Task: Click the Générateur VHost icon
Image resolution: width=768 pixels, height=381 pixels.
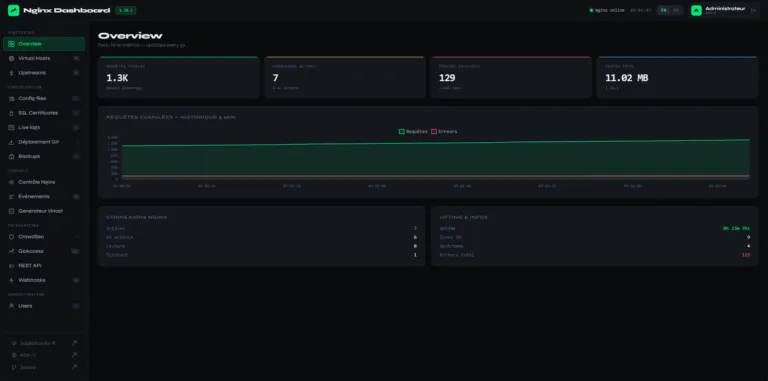Action: point(12,211)
